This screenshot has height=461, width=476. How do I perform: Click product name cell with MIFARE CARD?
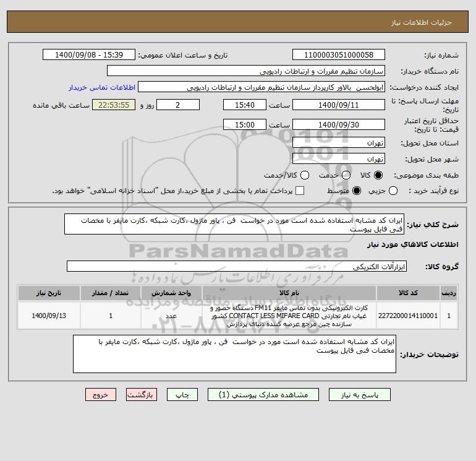289,316
